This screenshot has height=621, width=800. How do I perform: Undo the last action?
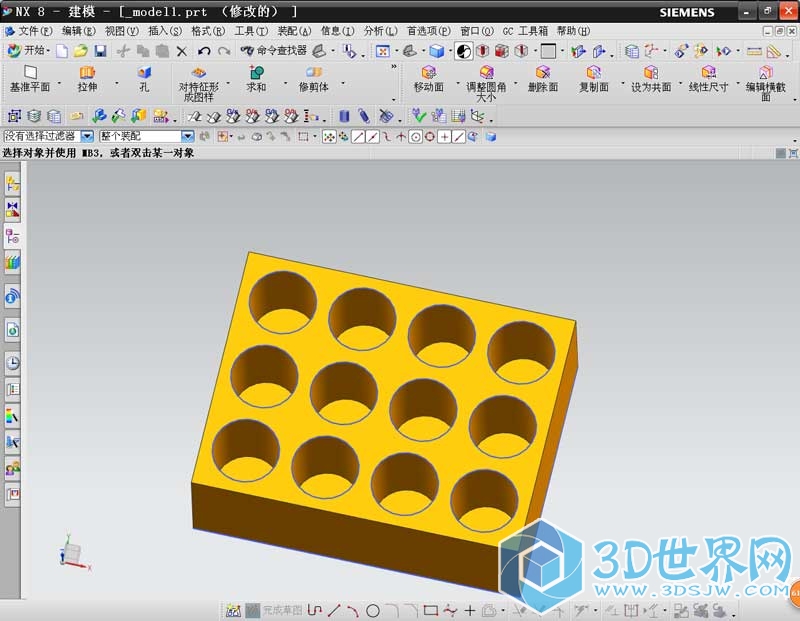pos(204,51)
